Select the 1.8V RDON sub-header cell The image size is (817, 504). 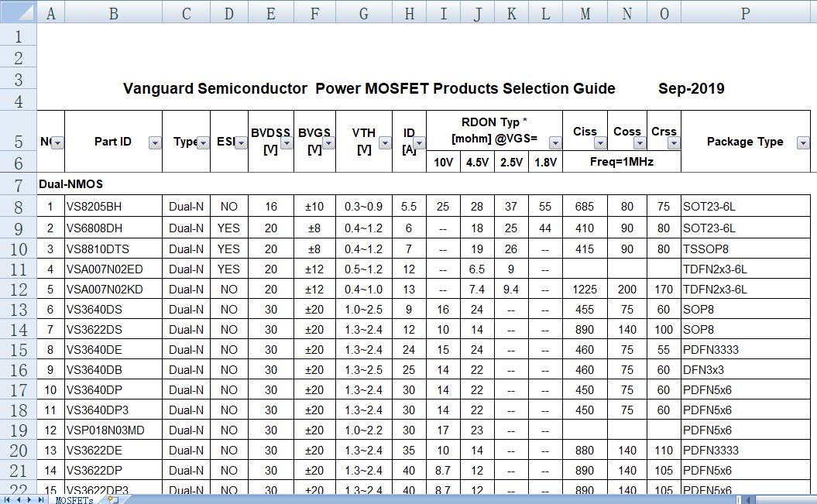point(545,162)
